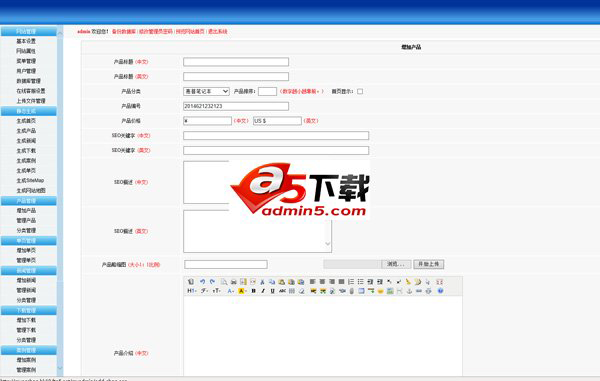The height and width of the screenshot is (381, 600).
Task: Open 基本设置 in the sidebar
Action: coord(26,41)
